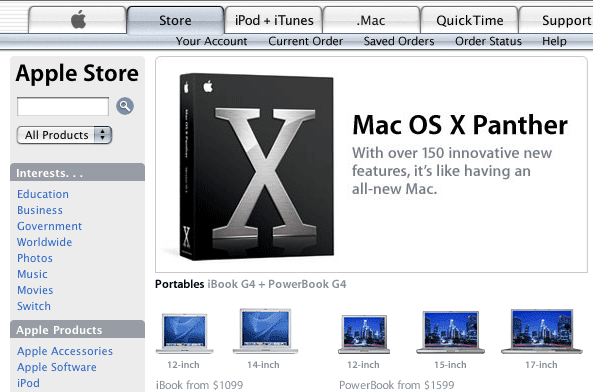Click the Apple Store search text field

click(63, 106)
